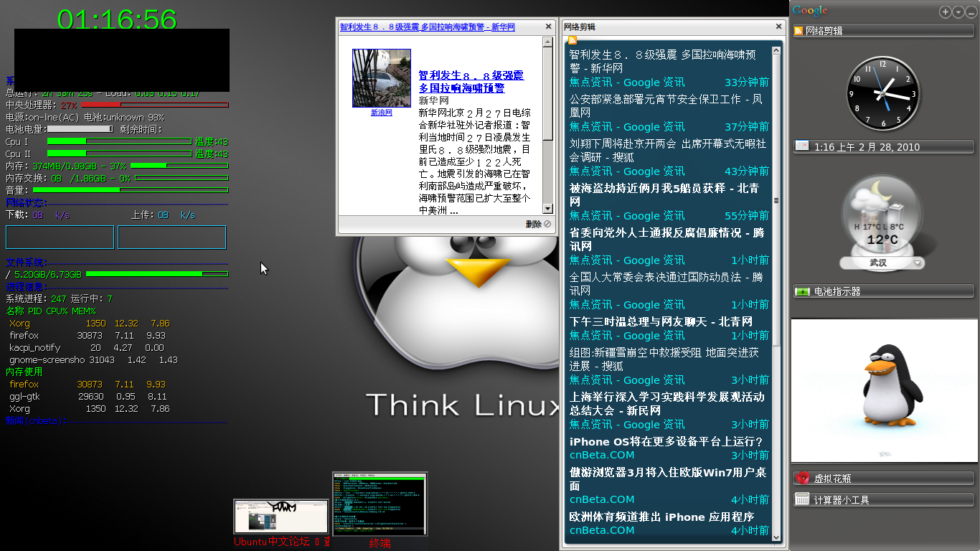Click the earthquake photo thumbnail in popup

click(382, 78)
